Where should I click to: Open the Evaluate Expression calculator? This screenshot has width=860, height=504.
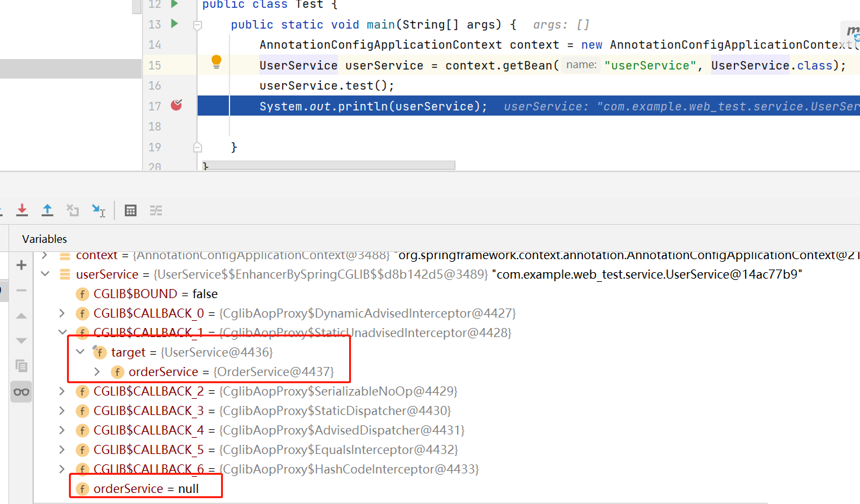tap(131, 210)
